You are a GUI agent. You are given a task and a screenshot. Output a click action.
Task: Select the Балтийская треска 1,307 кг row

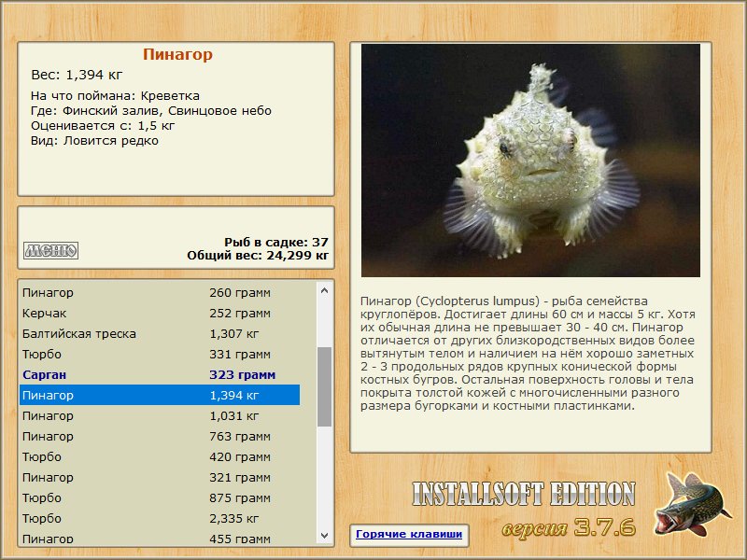(x=160, y=334)
